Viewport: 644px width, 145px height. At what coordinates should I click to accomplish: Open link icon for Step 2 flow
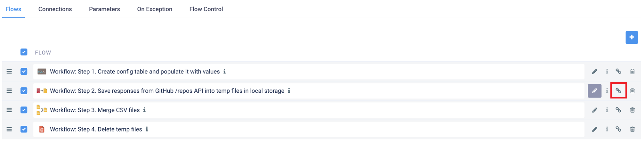618,91
